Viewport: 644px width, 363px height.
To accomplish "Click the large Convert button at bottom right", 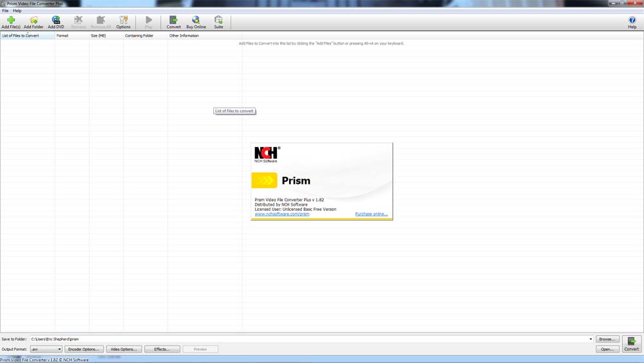I will point(631,344).
